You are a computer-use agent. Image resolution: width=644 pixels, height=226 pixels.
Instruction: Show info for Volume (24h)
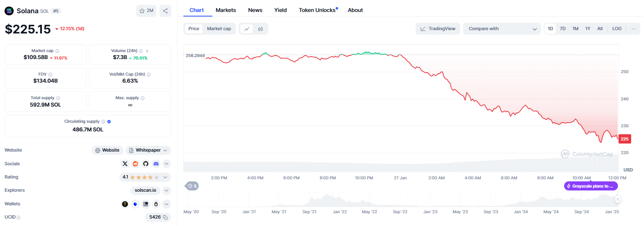[141, 51]
